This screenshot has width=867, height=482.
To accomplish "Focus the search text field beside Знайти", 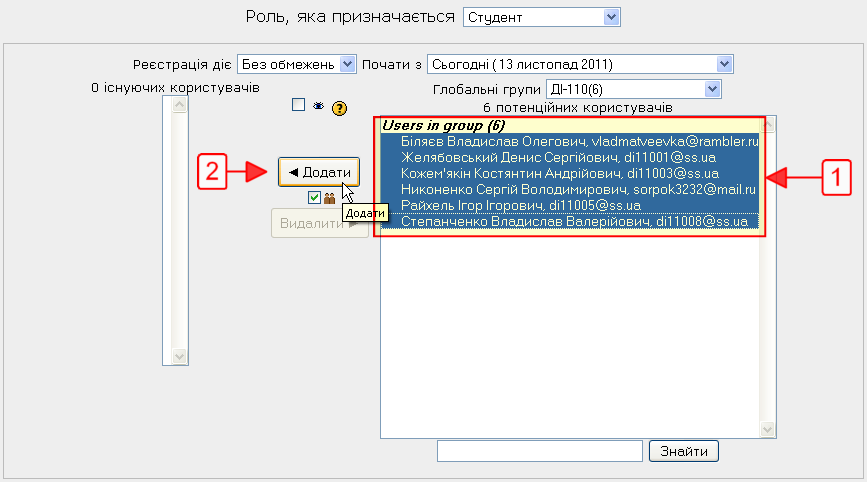I will click(x=540, y=451).
